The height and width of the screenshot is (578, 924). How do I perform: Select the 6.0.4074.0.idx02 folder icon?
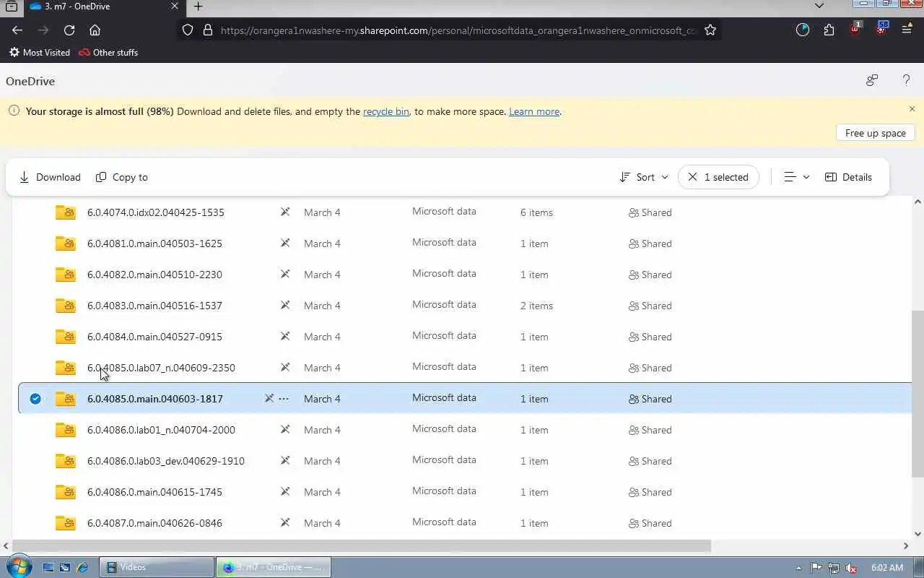(66, 212)
